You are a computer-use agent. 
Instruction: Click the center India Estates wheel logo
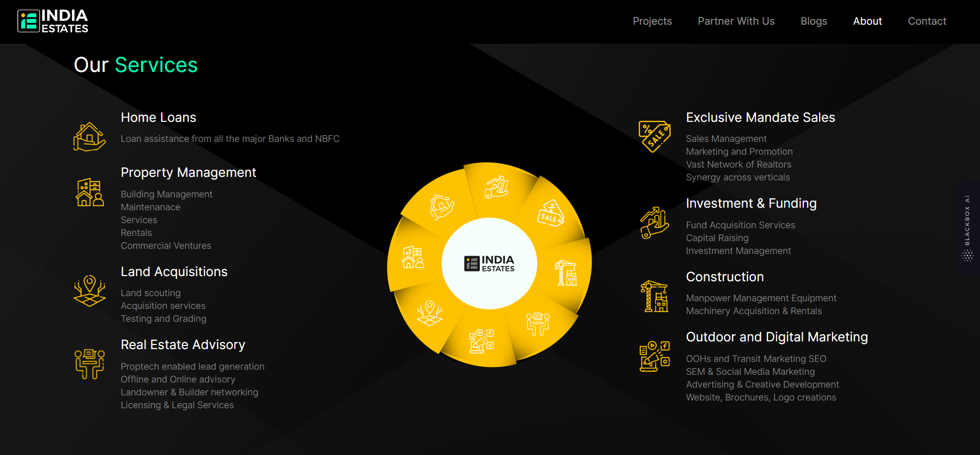489,264
